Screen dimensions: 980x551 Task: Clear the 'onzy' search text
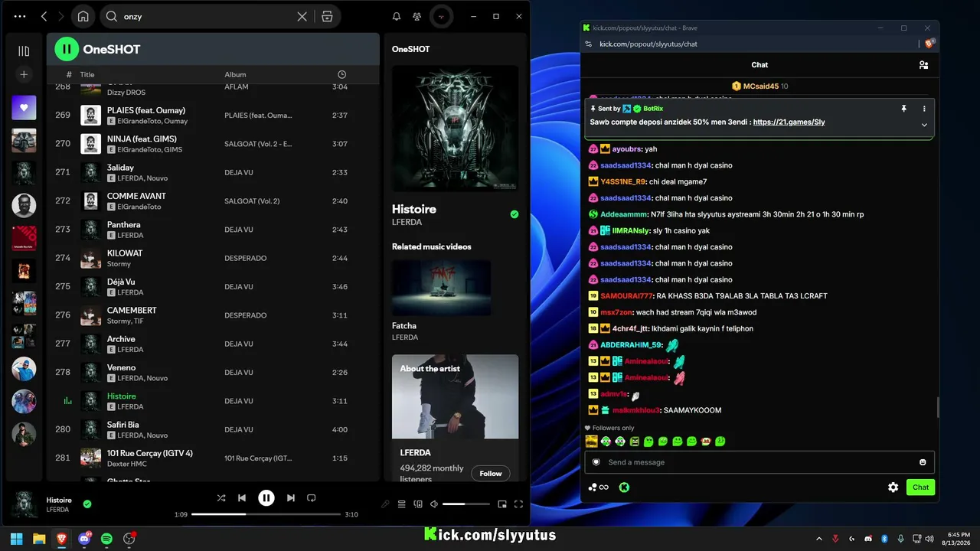302,16
